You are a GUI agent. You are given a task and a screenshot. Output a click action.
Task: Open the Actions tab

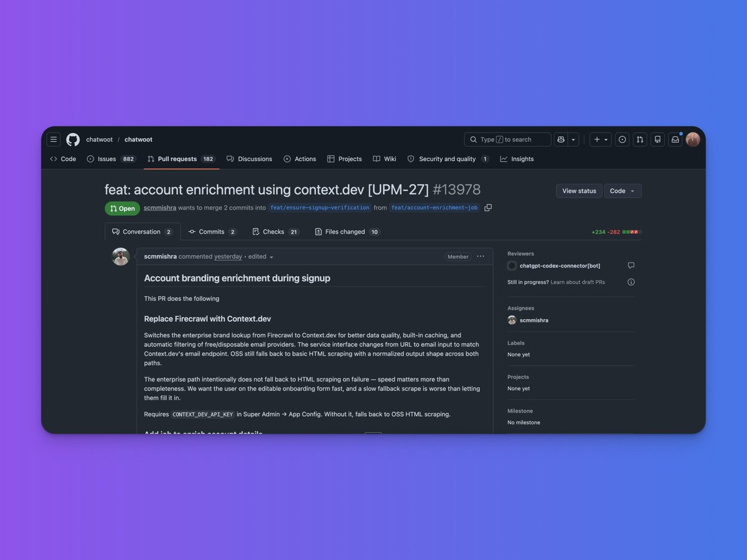300,159
